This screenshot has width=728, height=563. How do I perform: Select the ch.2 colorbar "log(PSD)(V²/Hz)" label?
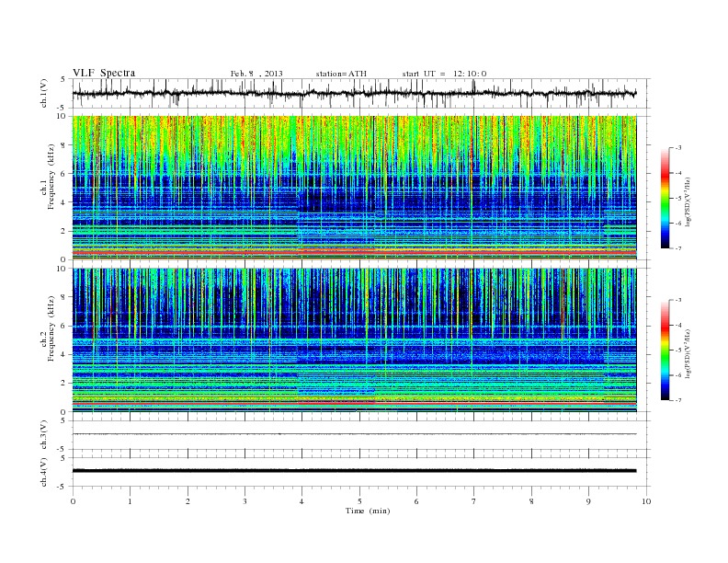point(688,353)
